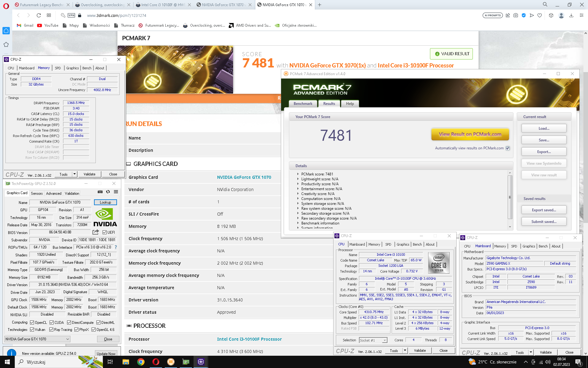Open new browser tab with plus
This screenshot has height=368, width=588.
[x=319, y=5]
